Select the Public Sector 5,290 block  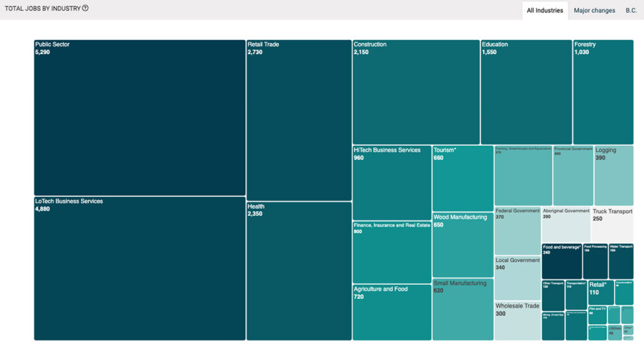point(140,118)
